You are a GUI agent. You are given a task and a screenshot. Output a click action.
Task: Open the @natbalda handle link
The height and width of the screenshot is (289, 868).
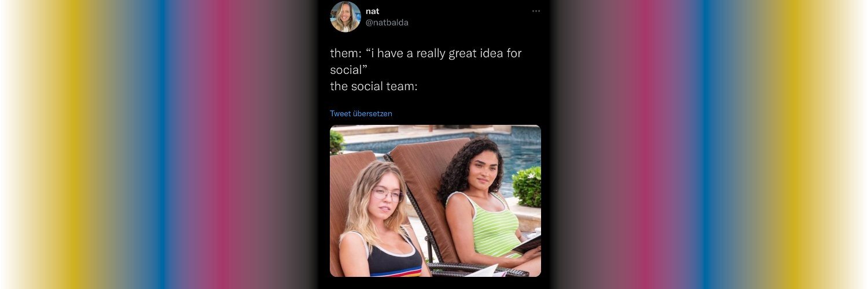coord(387,23)
